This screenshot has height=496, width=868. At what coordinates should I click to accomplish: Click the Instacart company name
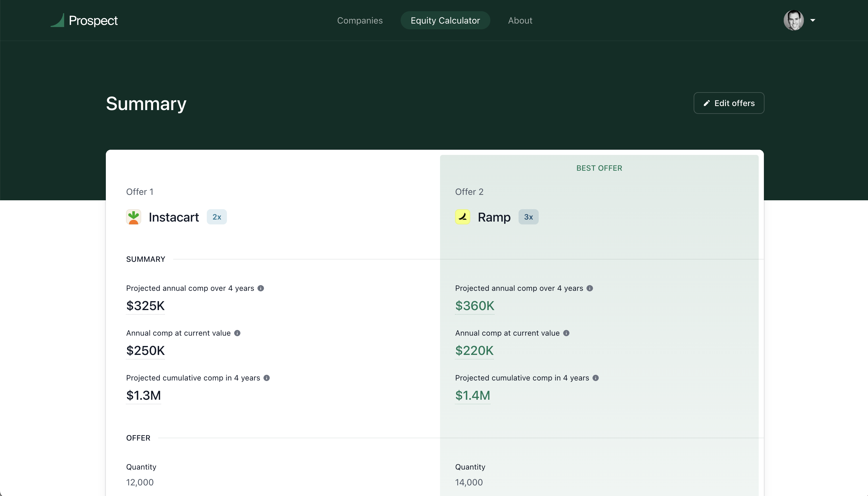pyautogui.click(x=173, y=217)
